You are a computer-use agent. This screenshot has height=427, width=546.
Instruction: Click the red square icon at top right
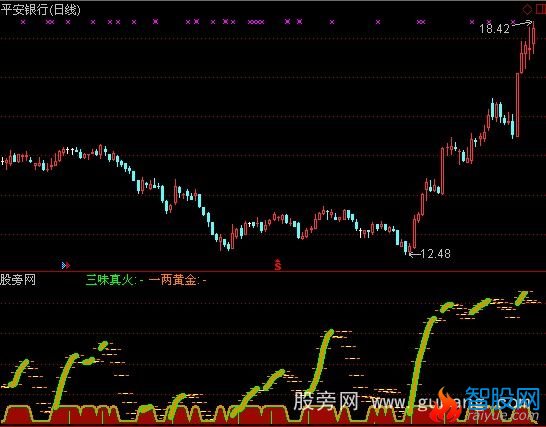pyautogui.click(x=541, y=9)
